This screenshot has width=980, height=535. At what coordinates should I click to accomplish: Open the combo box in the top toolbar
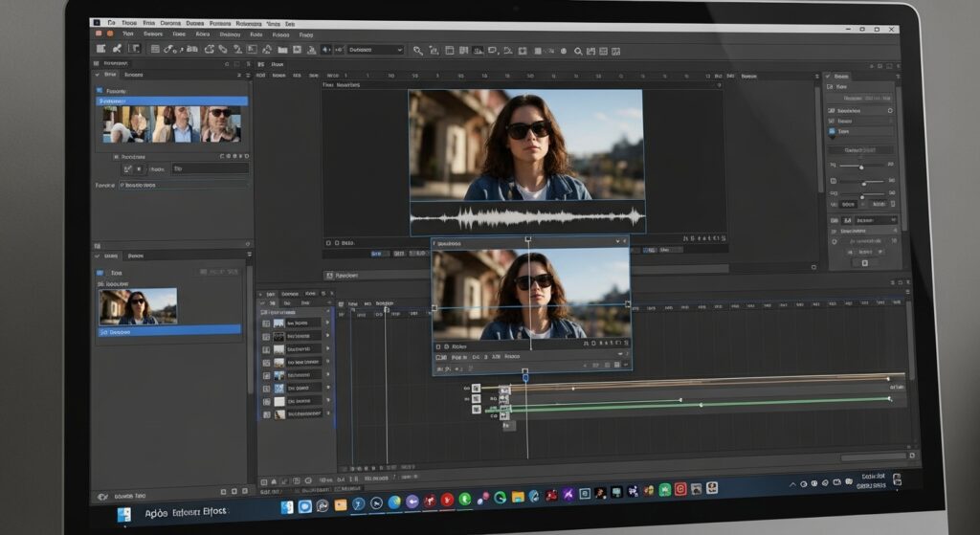click(x=375, y=50)
